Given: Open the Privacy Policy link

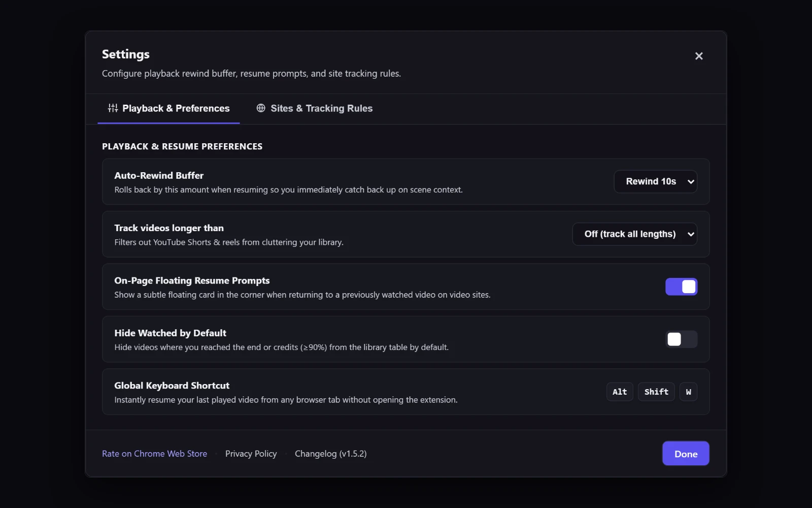Looking at the screenshot, I should coord(251,454).
